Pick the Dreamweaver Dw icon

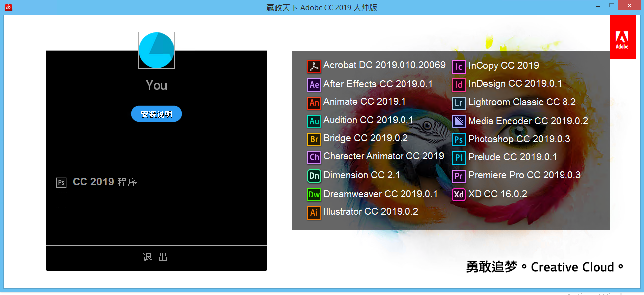coord(314,195)
